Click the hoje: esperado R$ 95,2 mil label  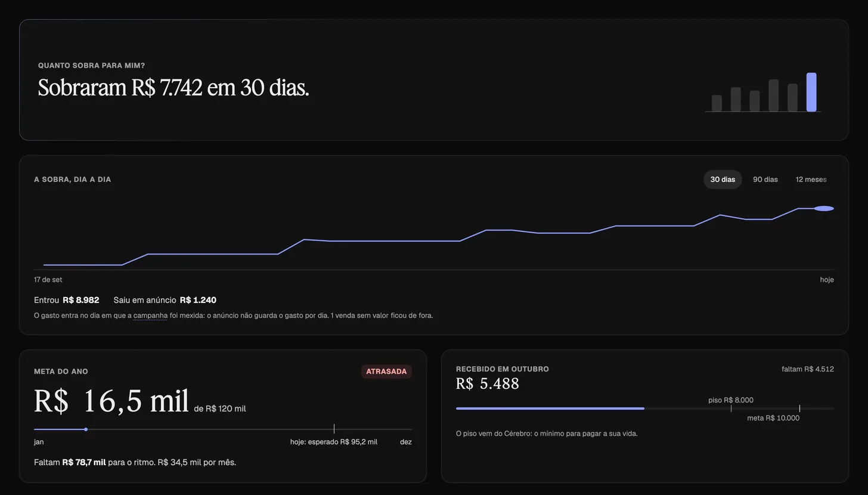click(334, 442)
